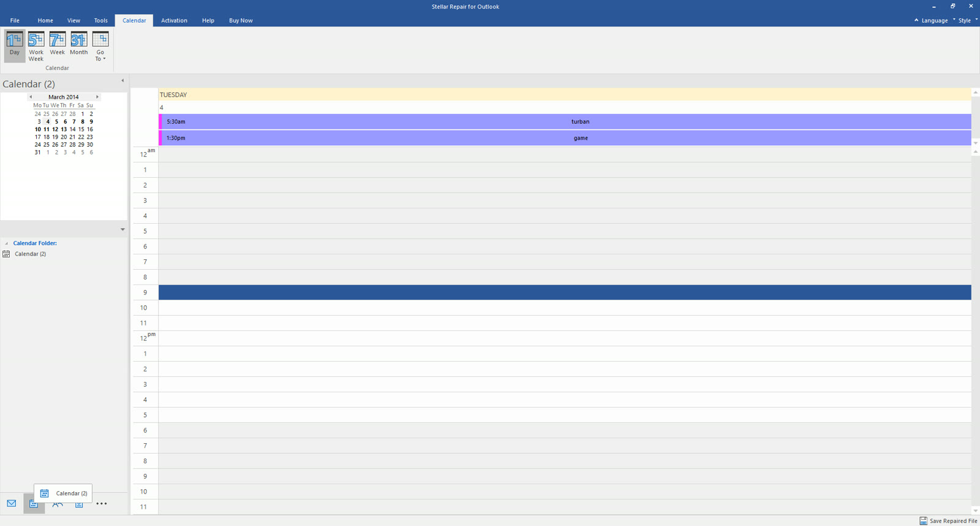Select March 19 in mini calendar
The height and width of the screenshot is (526, 980).
pyautogui.click(x=55, y=137)
